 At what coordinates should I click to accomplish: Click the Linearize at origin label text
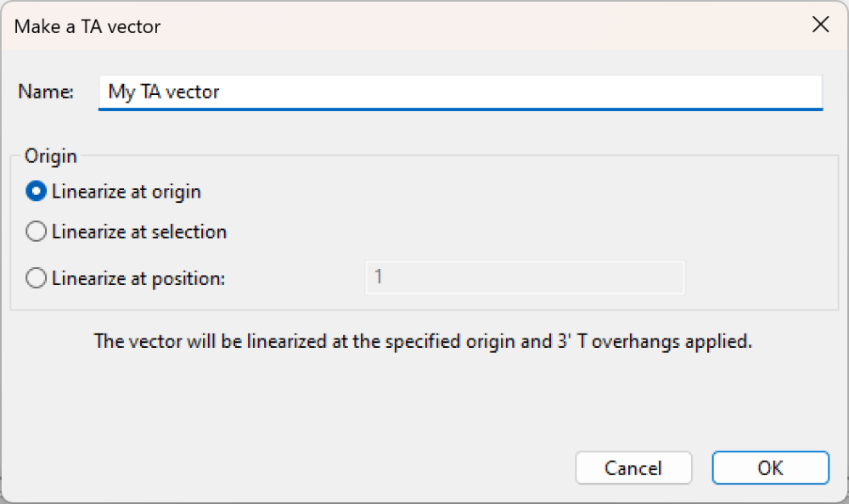[x=126, y=191]
